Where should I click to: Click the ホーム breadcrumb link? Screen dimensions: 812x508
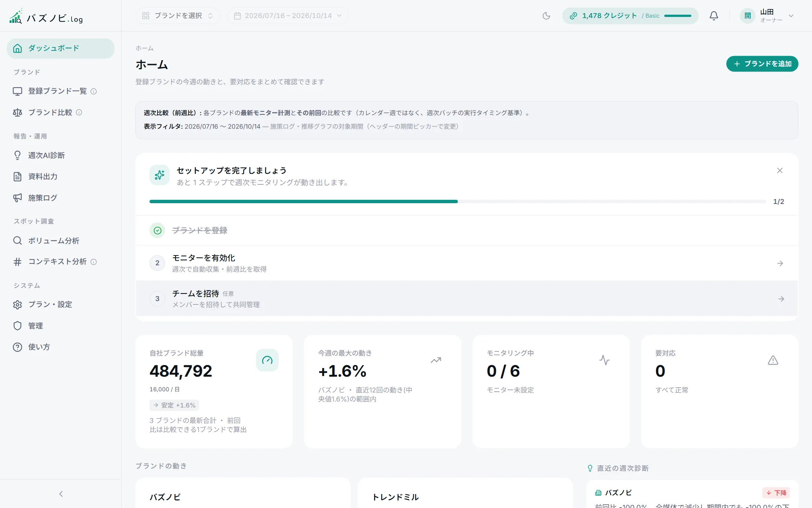click(144, 48)
